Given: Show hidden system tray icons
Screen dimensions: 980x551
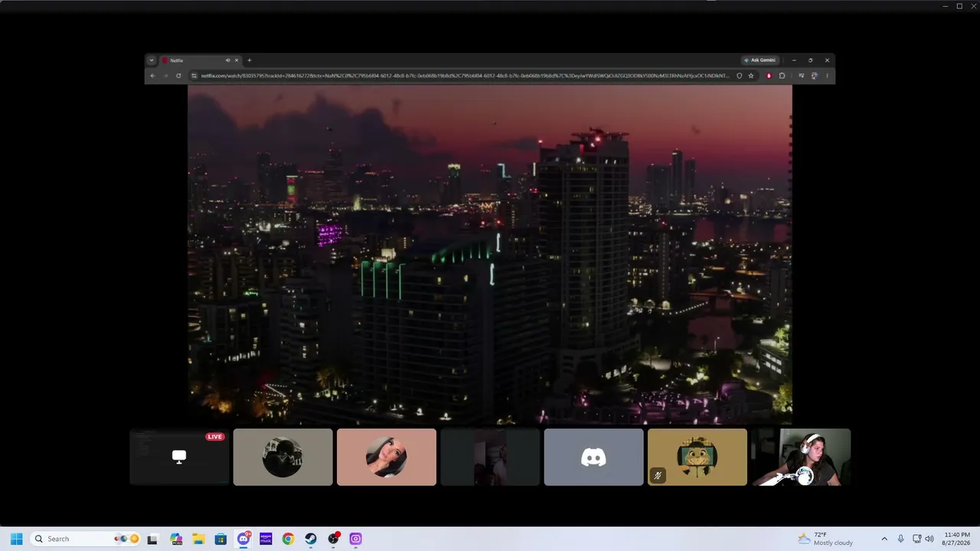Looking at the screenshot, I should [884, 539].
